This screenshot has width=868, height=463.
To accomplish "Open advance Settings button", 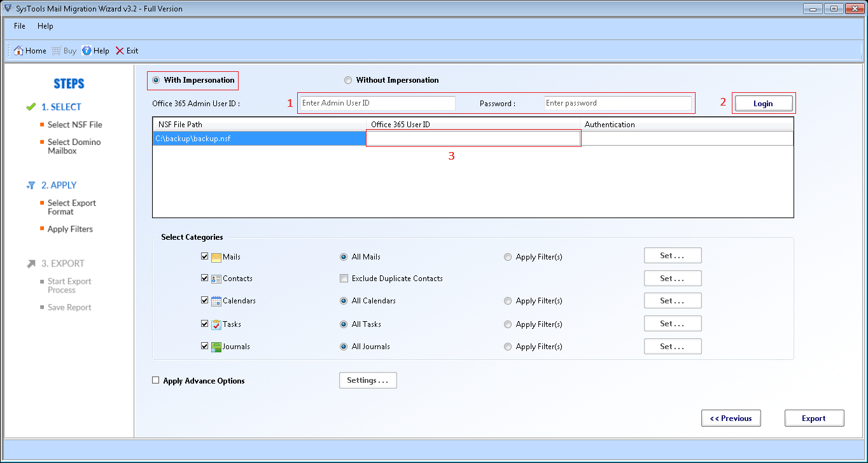I will (x=368, y=380).
